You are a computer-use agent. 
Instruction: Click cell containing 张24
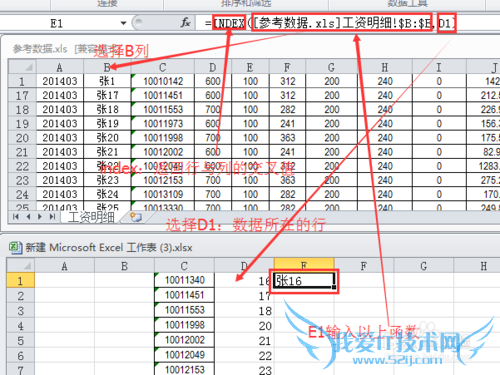[x=107, y=194]
